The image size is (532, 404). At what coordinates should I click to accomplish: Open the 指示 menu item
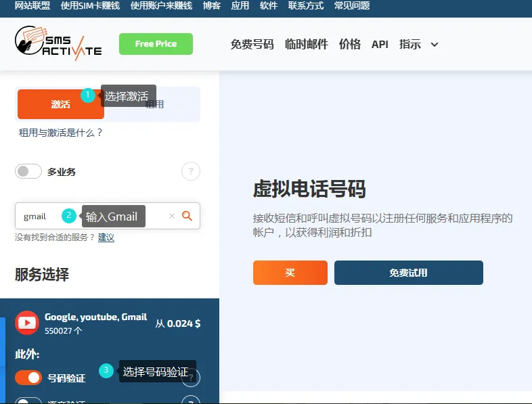410,45
